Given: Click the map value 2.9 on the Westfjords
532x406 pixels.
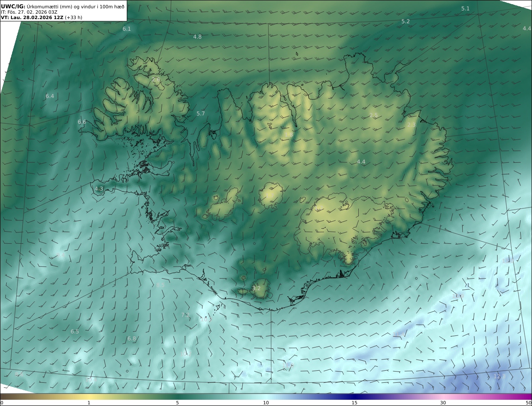Looking at the screenshot, I should [x=156, y=80].
